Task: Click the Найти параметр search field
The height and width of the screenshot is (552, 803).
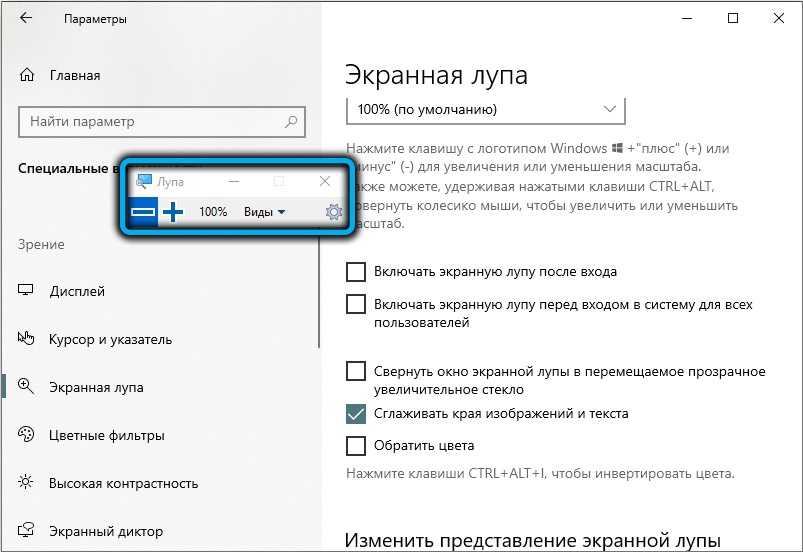Action: (150, 122)
